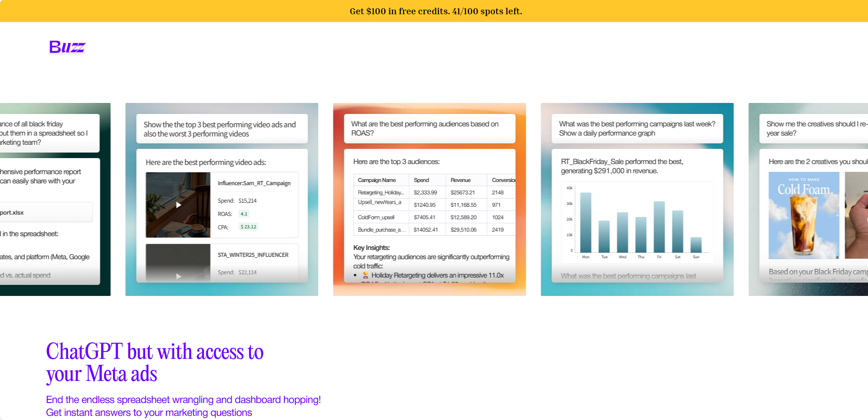
Task: Select the 'STA_WINTER25_INFLUENCER' title
Action: (253, 255)
